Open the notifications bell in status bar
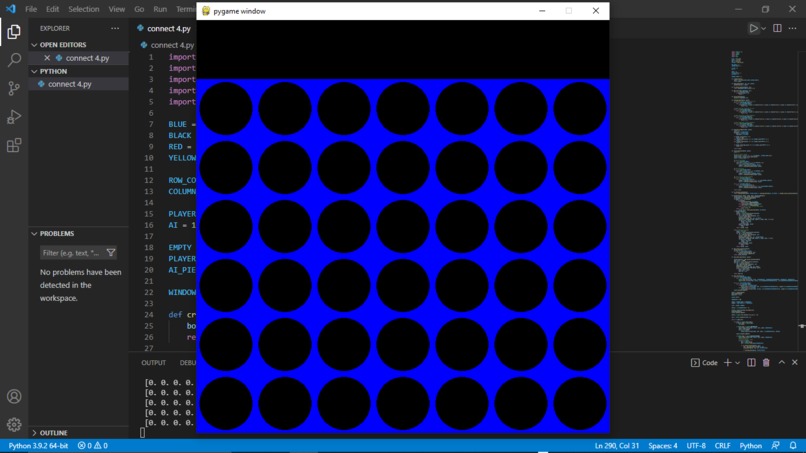Viewport: 806px width, 453px height. click(x=793, y=445)
